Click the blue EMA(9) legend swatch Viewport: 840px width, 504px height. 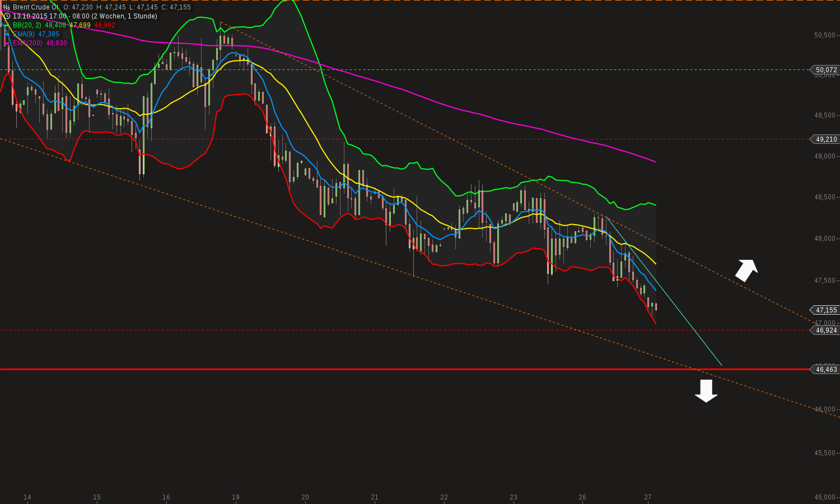click(x=7, y=34)
